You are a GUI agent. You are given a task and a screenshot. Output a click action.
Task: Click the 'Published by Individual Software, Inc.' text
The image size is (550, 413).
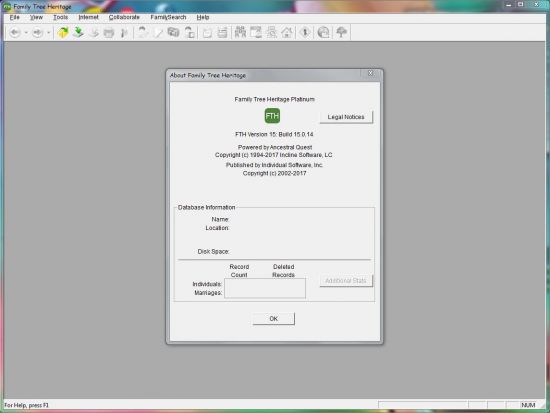click(x=274, y=165)
